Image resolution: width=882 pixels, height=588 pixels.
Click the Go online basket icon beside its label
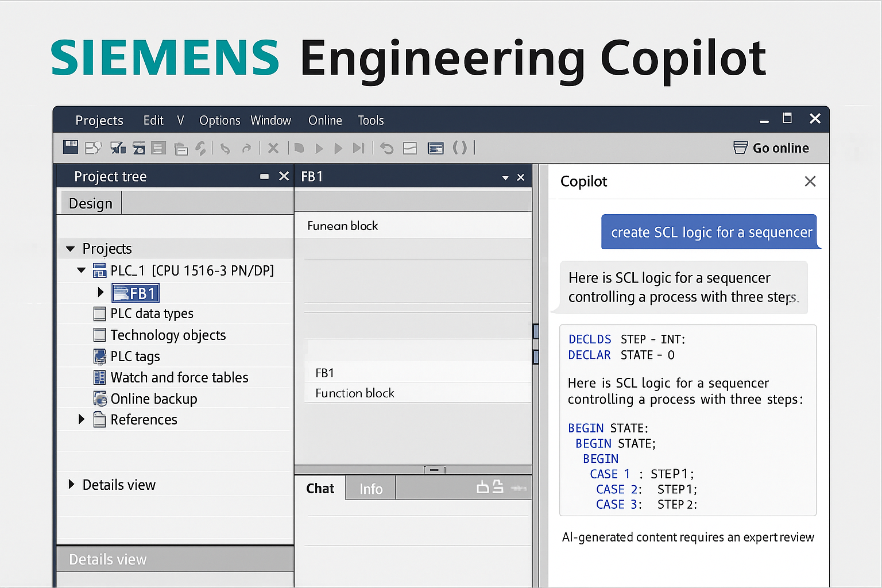coord(740,148)
